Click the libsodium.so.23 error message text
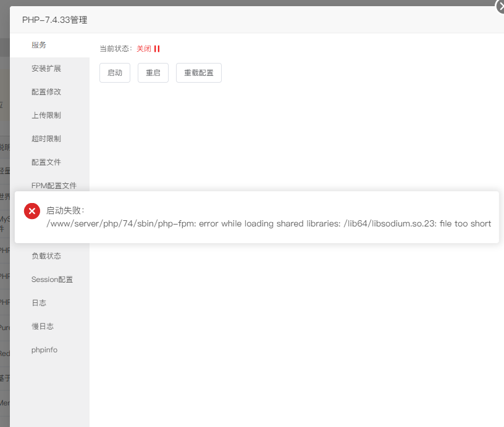The width and height of the screenshot is (504, 427). (x=269, y=224)
